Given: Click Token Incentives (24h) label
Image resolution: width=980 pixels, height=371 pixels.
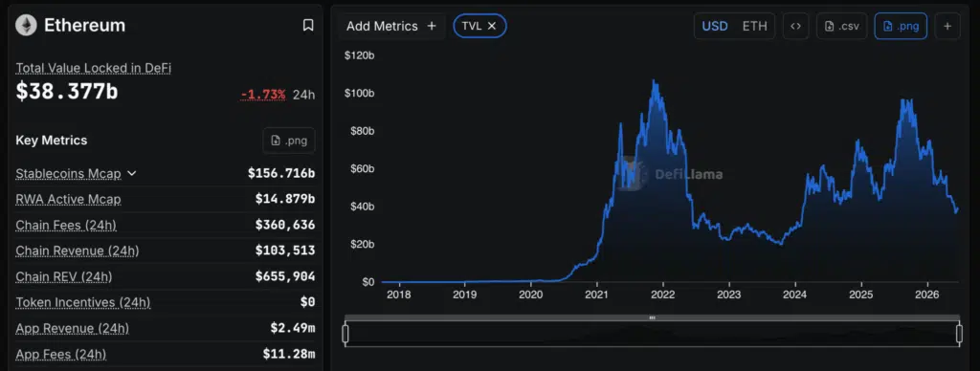Looking at the screenshot, I should pos(82,302).
